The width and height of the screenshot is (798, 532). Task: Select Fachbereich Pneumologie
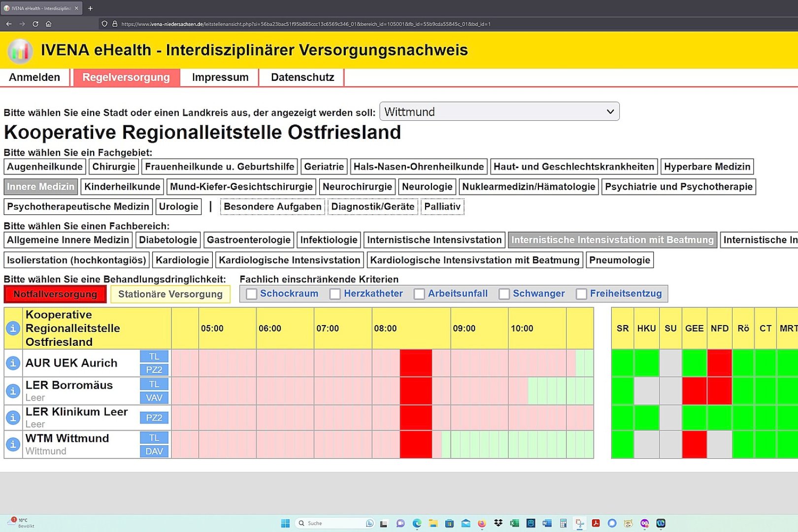[x=620, y=260]
